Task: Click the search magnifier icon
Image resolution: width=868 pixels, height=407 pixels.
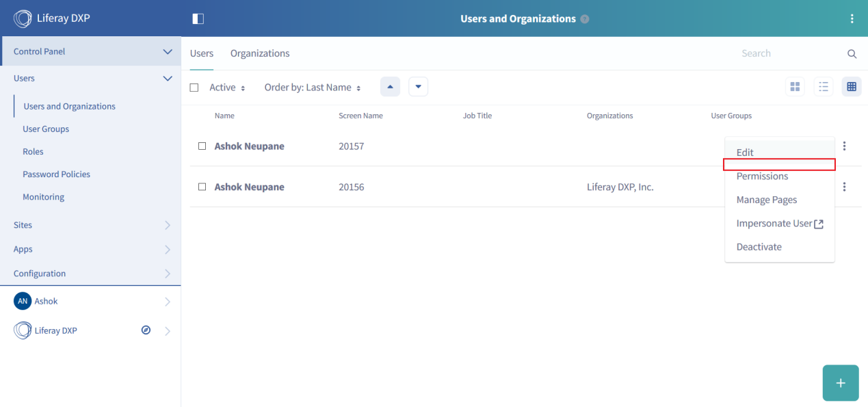Action: click(x=852, y=54)
